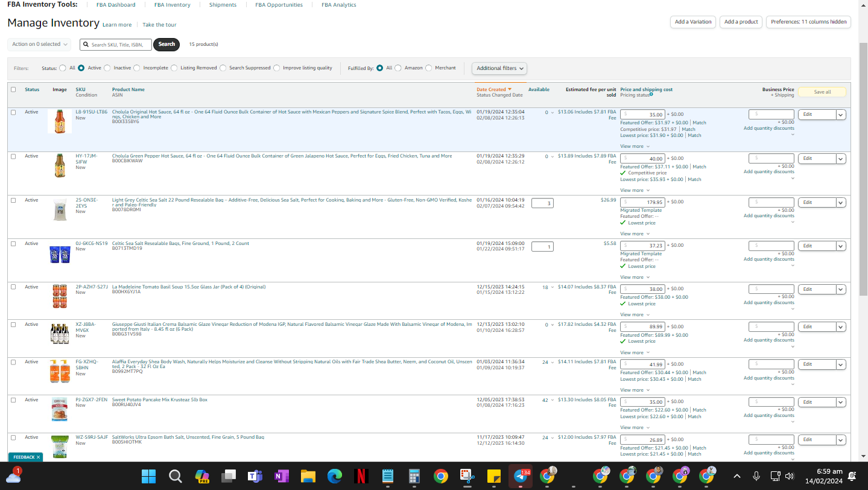Expand View more for Cholula Green Pepper pricing
Screen dimensions: 868x490
coord(635,190)
